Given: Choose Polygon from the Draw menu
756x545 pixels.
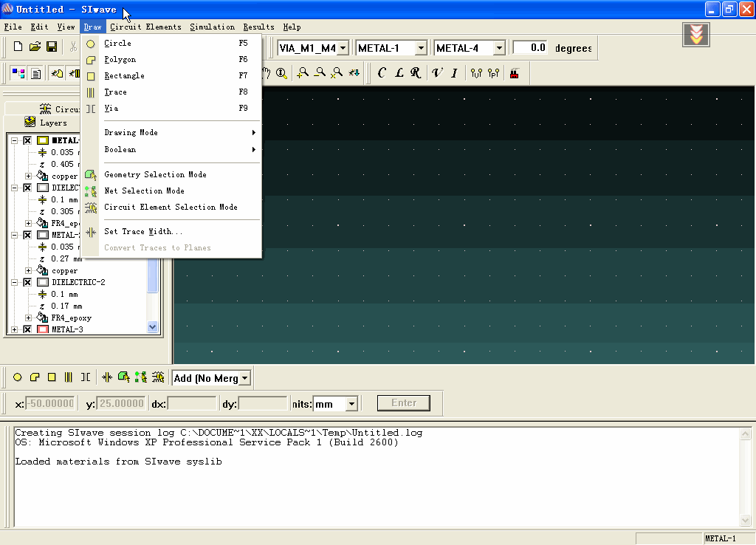Looking at the screenshot, I should point(171,59).
